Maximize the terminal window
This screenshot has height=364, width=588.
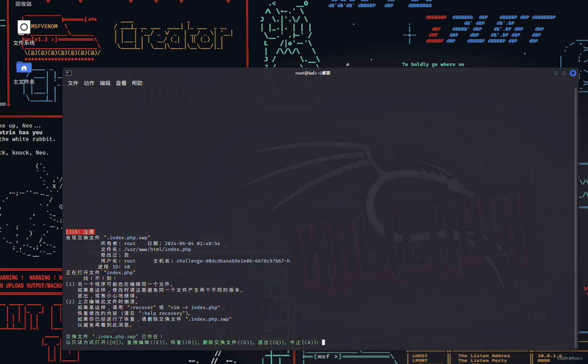click(x=564, y=73)
